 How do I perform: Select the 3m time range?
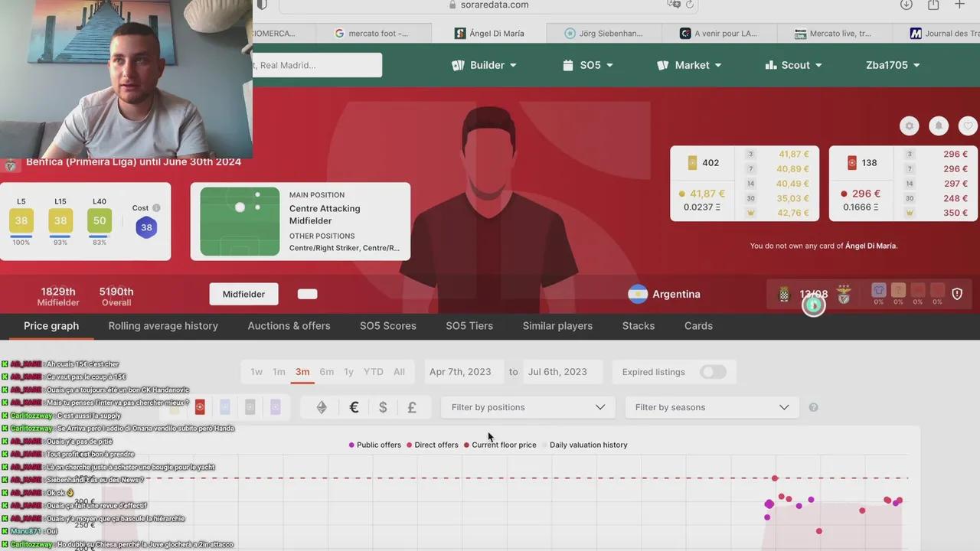[x=302, y=372]
